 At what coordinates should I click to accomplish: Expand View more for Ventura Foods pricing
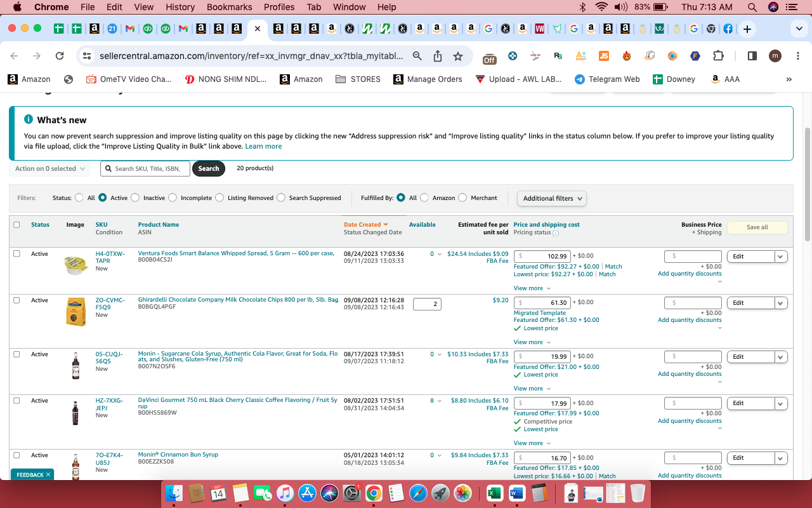coord(532,288)
